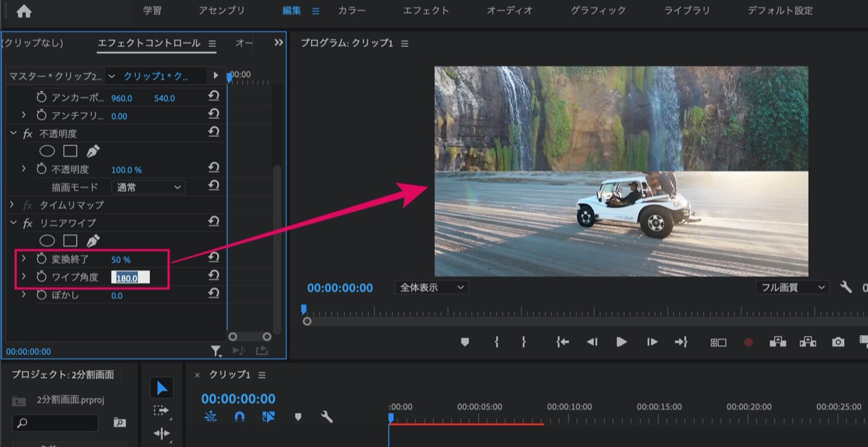Reset the 不透明度 effect

[x=213, y=132]
